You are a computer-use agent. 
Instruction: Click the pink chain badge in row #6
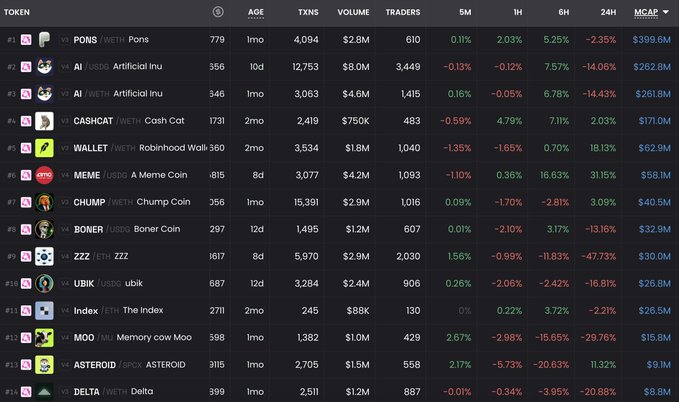point(26,175)
